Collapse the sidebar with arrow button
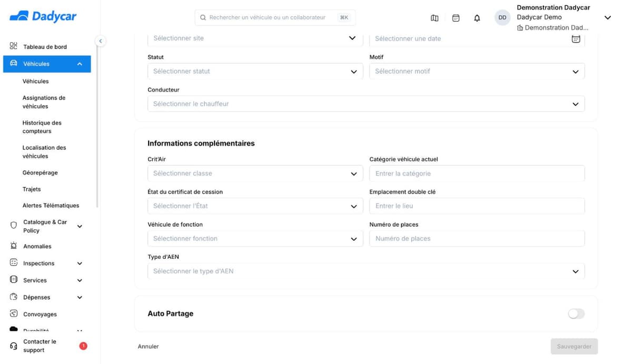Image resolution: width=632 pixels, height=364 pixels. click(100, 41)
